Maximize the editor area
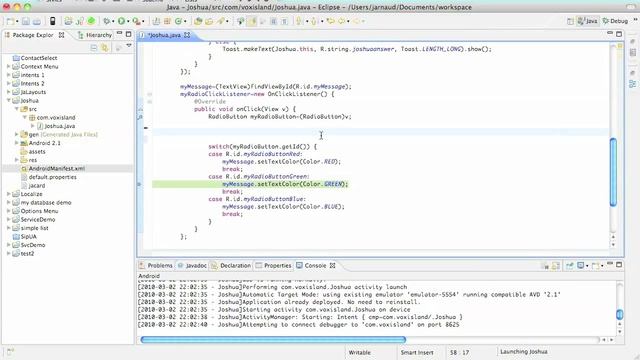This screenshot has height=360, width=640. point(619,34)
